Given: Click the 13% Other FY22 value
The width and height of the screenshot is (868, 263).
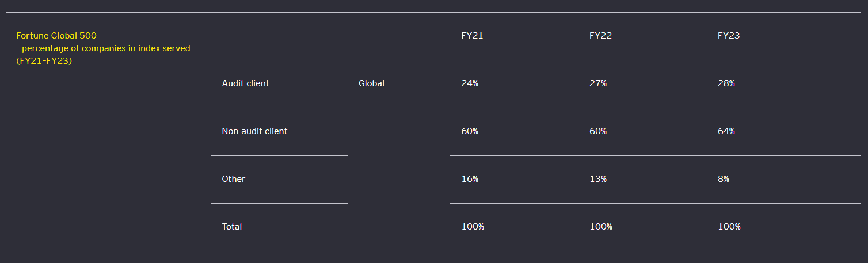Looking at the screenshot, I should pyautogui.click(x=598, y=179).
